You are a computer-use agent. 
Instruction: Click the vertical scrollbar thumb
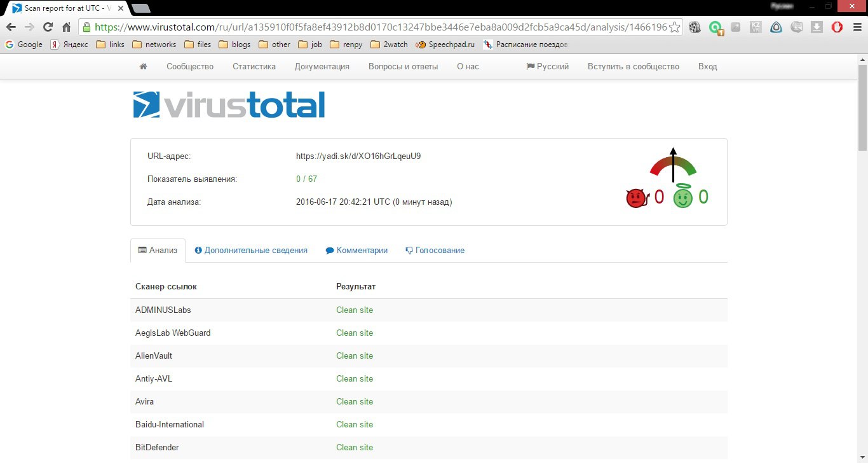862,107
